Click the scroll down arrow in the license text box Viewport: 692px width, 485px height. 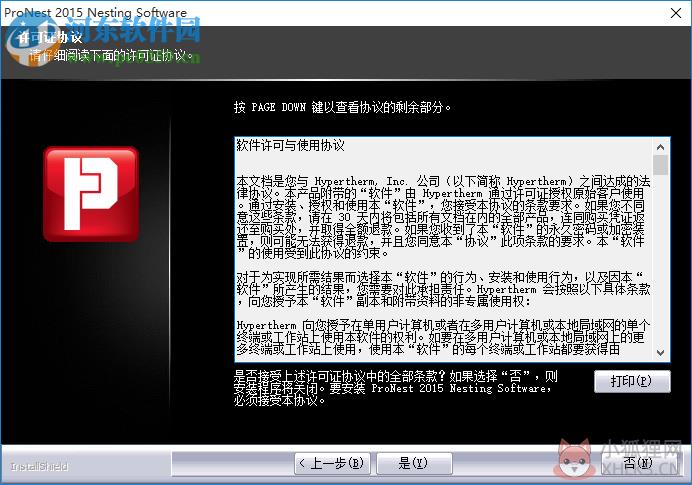(x=660, y=352)
